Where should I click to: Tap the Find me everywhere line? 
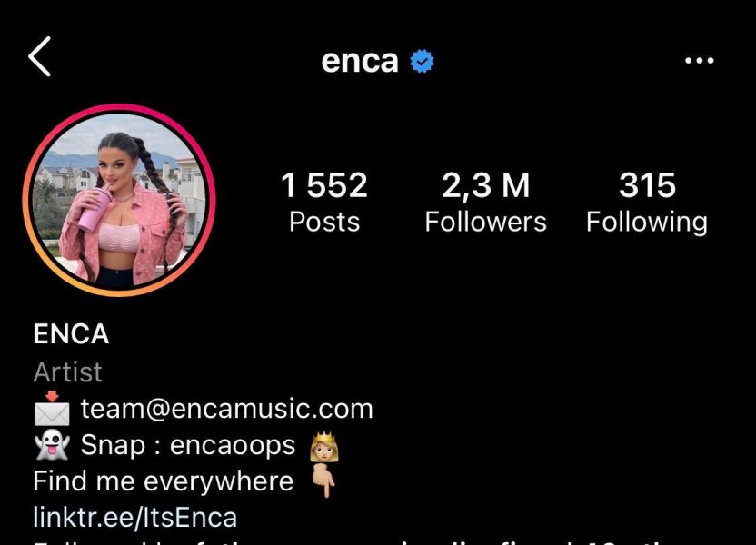click(x=164, y=481)
